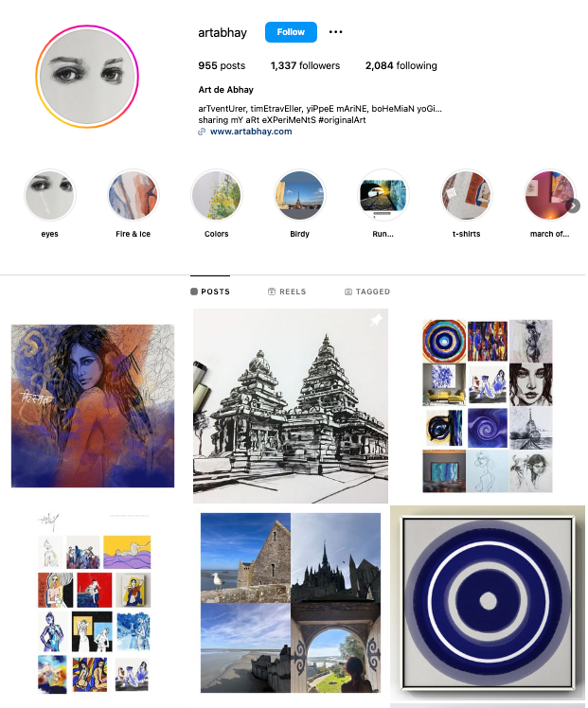Click the next arrow on highlights carousel
The width and height of the screenshot is (588, 708).
click(x=573, y=205)
